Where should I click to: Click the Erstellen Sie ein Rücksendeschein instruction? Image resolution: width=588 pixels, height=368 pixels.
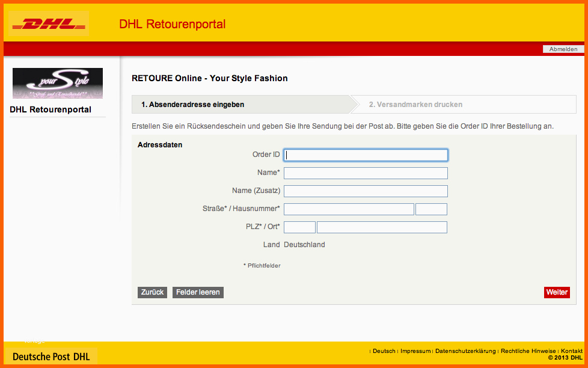coord(343,126)
